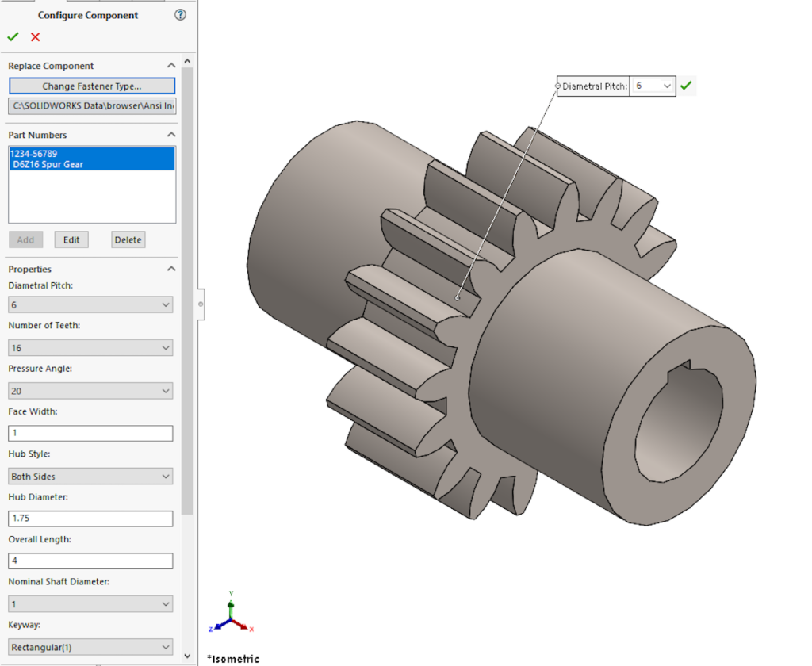Open the Configure Component help icon
This screenshot has width=812, height=666.
click(180, 14)
